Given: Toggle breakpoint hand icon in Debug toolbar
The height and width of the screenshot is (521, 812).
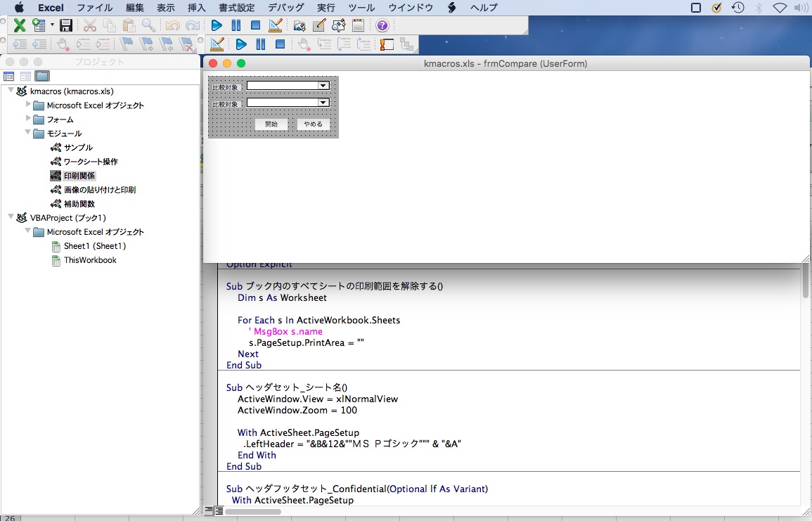Looking at the screenshot, I should (304, 44).
